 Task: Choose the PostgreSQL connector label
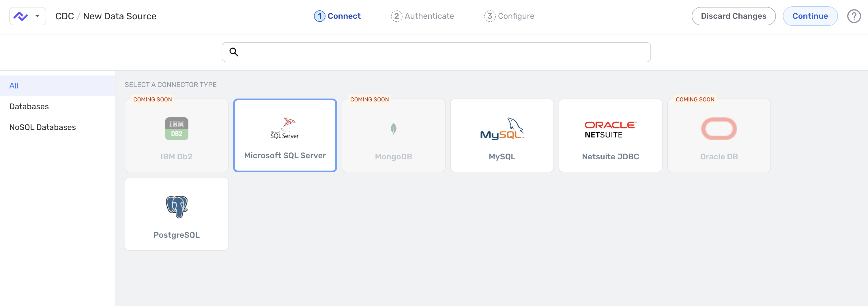pos(177,235)
